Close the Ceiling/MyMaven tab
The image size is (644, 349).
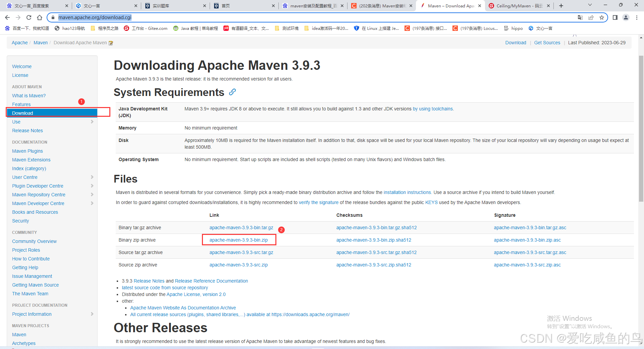[548, 6]
